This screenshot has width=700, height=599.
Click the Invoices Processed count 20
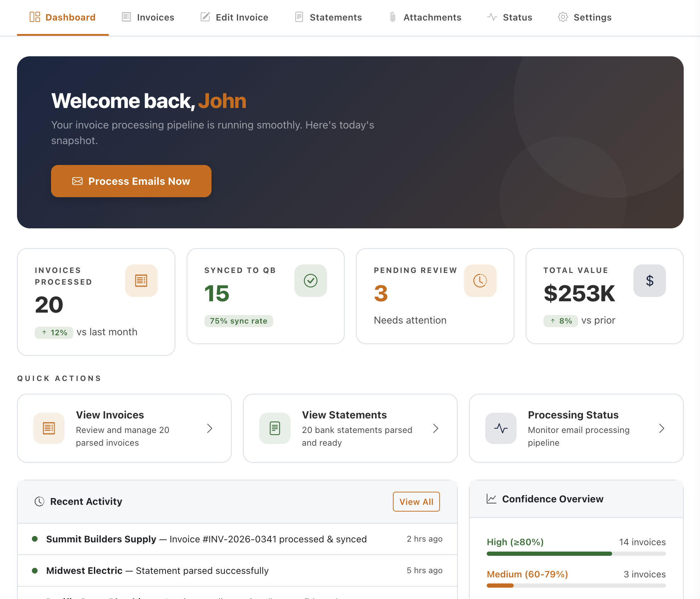tap(49, 305)
